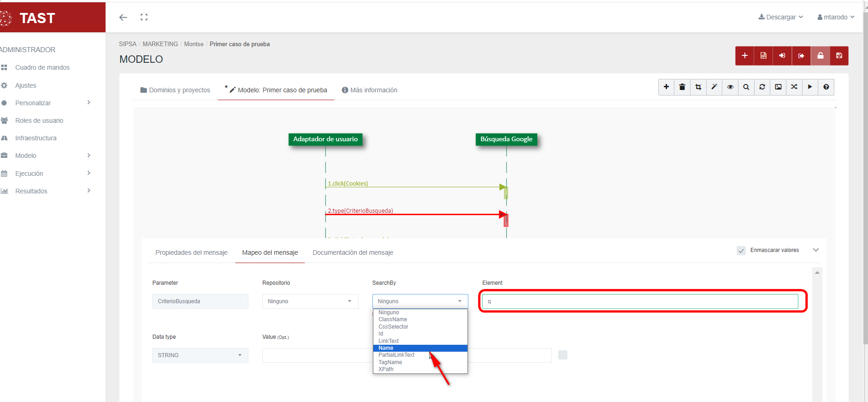Select the magic wand tool

(x=714, y=87)
